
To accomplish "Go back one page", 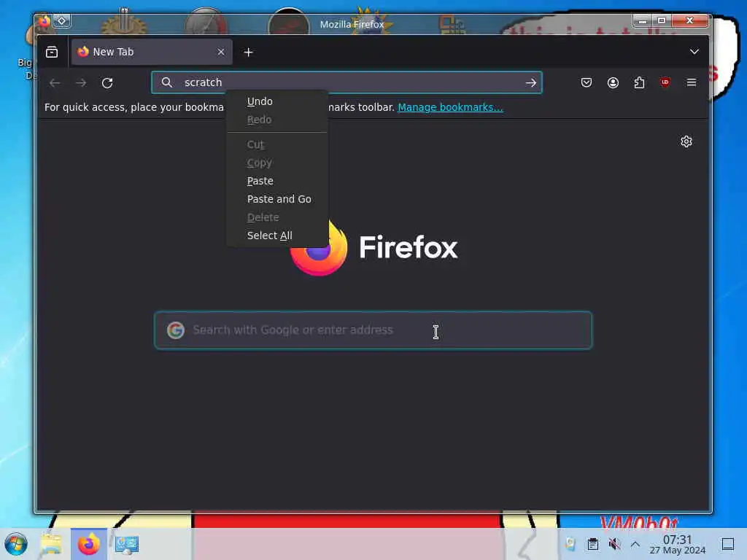I will pos(55,83).
